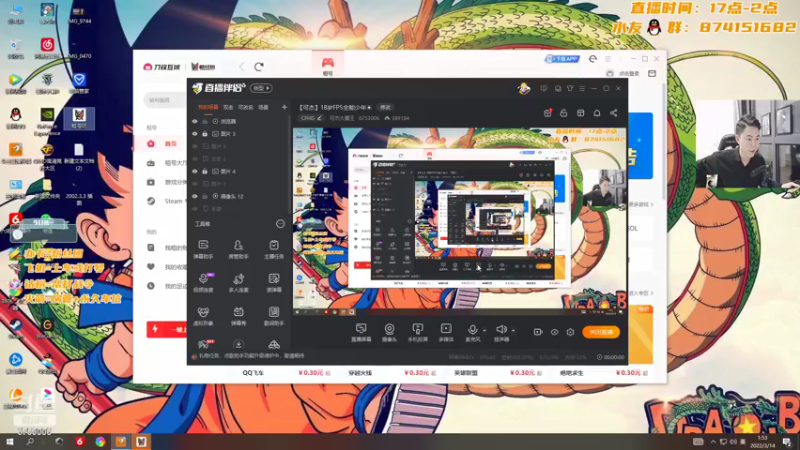
Task: Open hamburger menu in background window
Action: (x=608, y=59)
